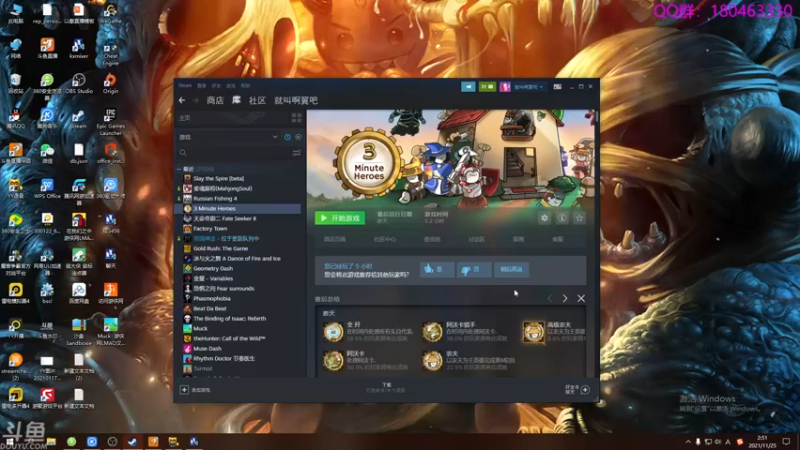
Task: Switch to Big Picture mode icon
Action: point(557,87)
